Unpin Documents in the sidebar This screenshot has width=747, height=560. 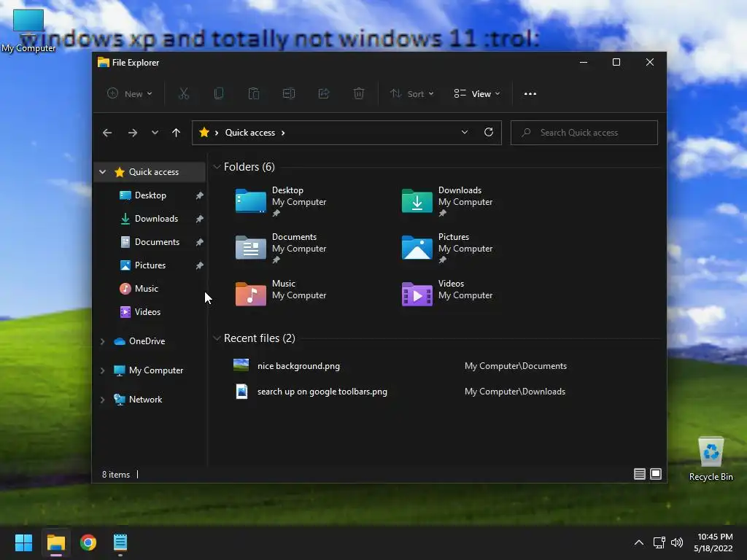coord(200,242)
